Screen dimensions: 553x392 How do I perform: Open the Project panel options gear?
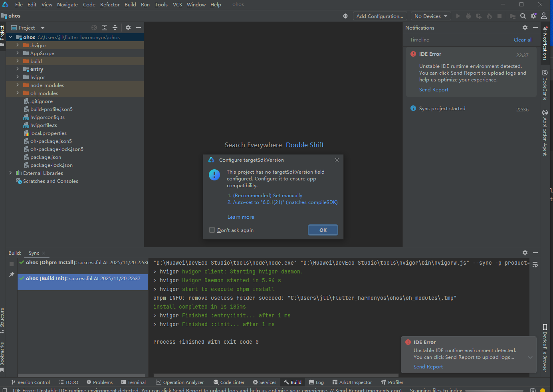click(128, 28)
